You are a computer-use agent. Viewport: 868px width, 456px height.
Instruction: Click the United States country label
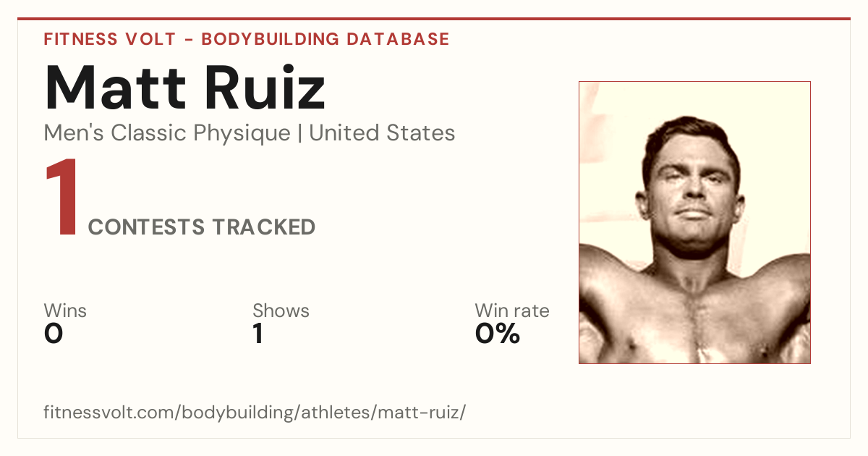[382, 133]
